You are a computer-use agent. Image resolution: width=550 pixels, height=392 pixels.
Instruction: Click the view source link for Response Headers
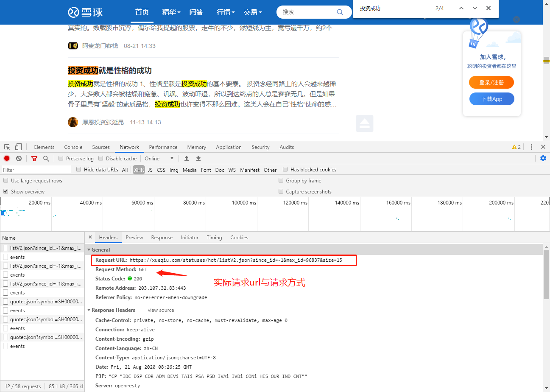tap(160, 310)
